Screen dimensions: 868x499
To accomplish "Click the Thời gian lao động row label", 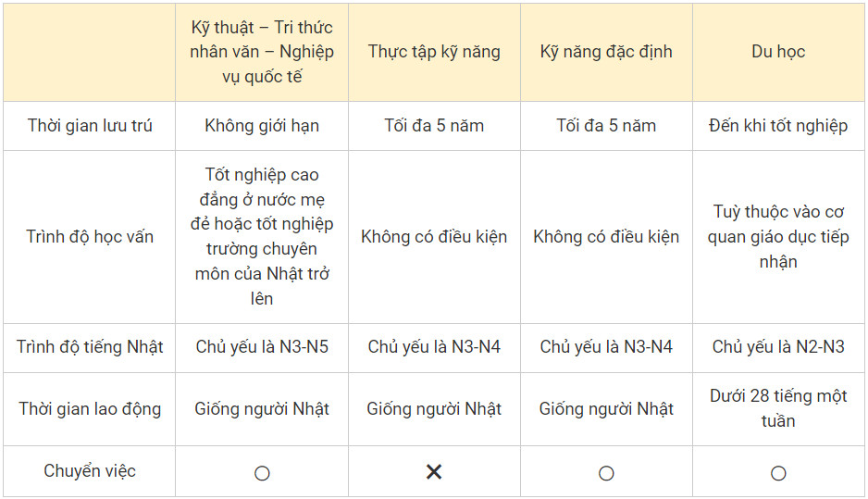I will point(90,408).
